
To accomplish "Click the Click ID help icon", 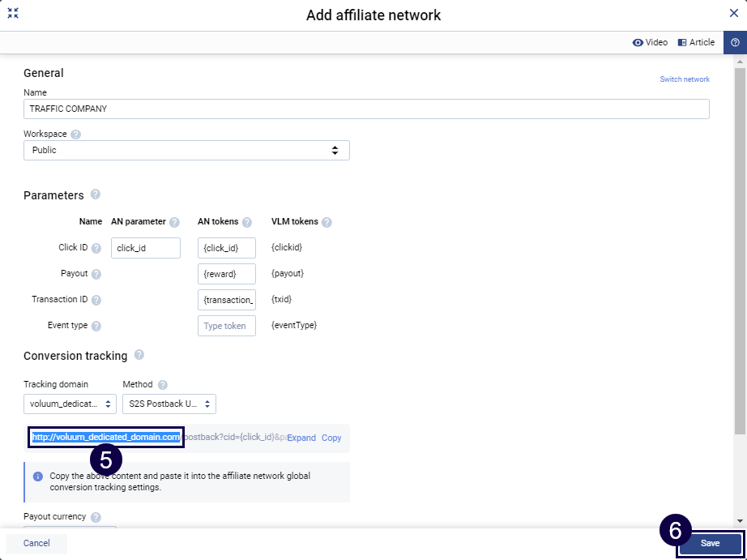I will pos(96,248).
